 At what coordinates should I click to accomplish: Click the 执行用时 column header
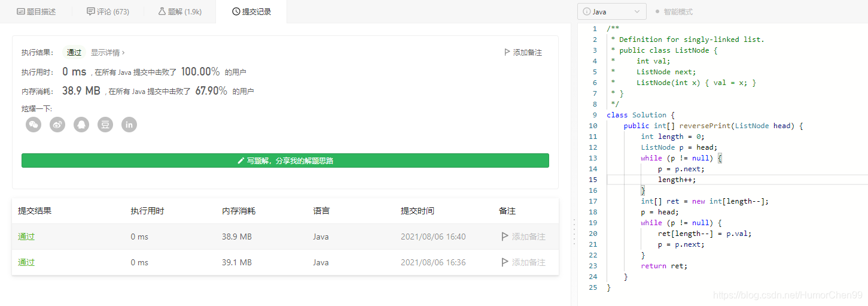(147, 211)
